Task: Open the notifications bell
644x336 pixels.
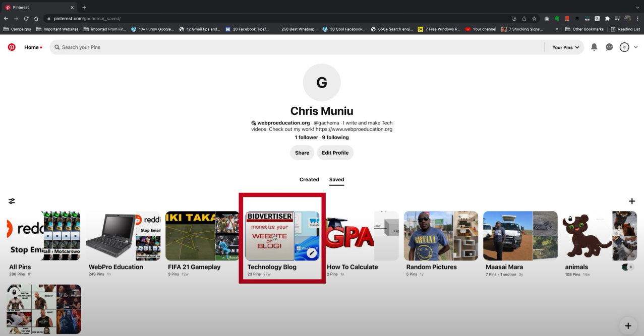Action: pyautogui.click(x=594, y=47)
